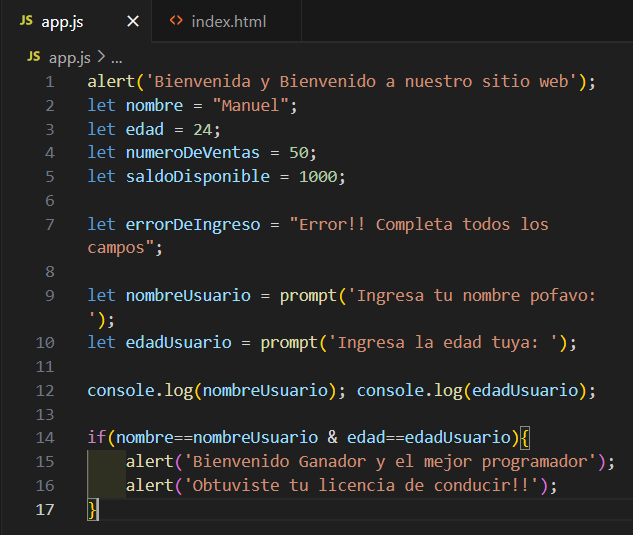Click the HTML icon on index.html tab
This screenshot has width=633, height=535.
click(176, 21)
